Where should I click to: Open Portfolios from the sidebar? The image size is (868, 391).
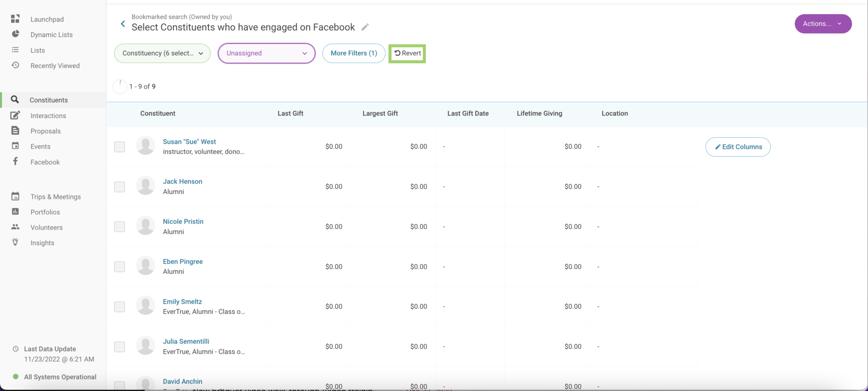45,212
